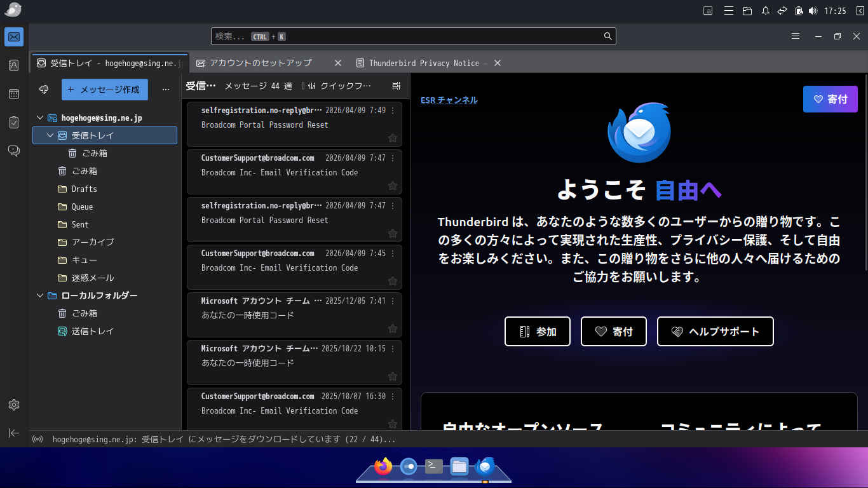Open Settings gear in the sidebar
Screen dimensions: 868x488
(14, 405)
